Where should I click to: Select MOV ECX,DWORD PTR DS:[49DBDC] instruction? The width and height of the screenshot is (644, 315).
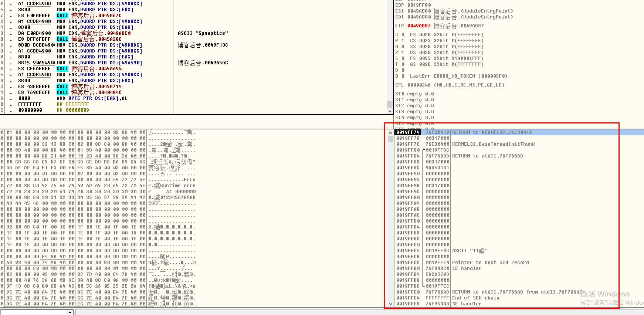pos(99,45)
